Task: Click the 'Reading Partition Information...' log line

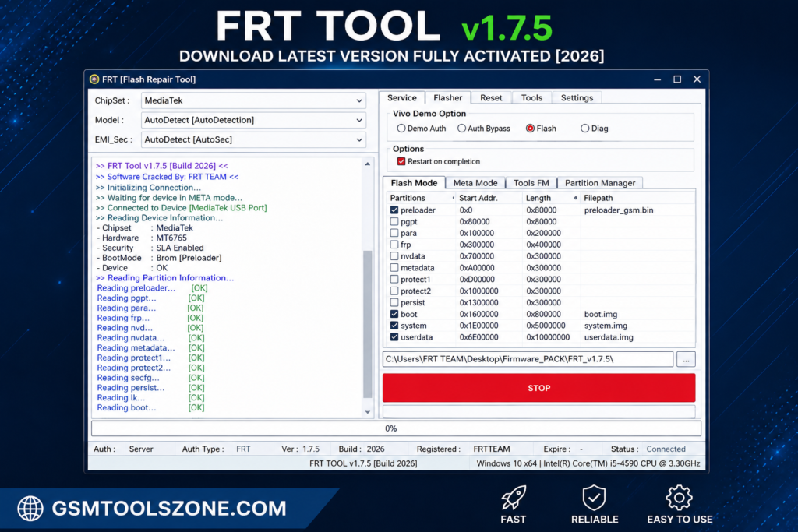Action: click(x=165, y=278)
